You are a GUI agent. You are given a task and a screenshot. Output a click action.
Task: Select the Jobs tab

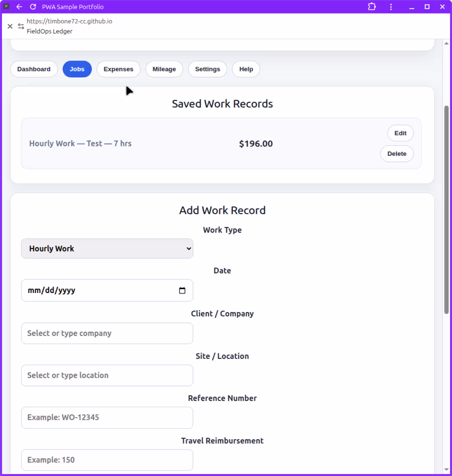(77, 69)
